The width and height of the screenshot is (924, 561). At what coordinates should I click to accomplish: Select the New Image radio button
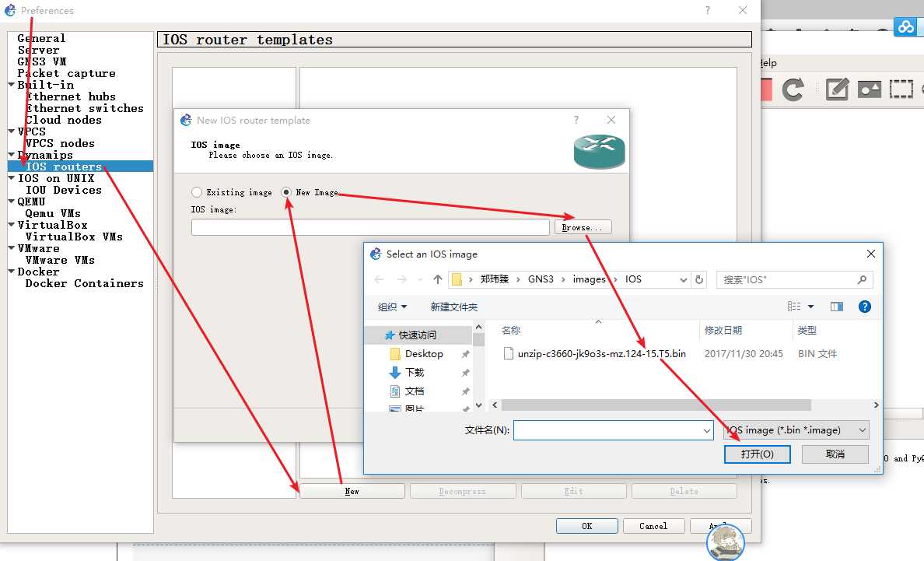click(x=286, y=192)
